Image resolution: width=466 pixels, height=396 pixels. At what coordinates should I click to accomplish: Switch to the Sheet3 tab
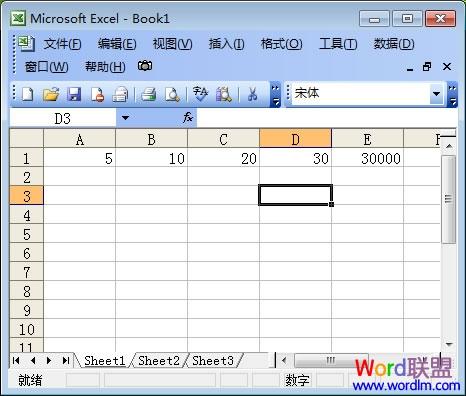pos(213,360)
